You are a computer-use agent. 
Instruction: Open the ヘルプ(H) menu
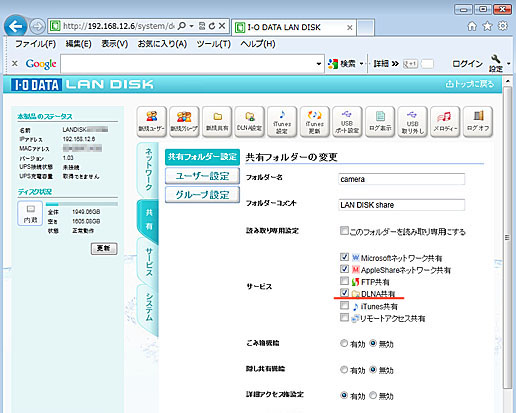point(258,44)
